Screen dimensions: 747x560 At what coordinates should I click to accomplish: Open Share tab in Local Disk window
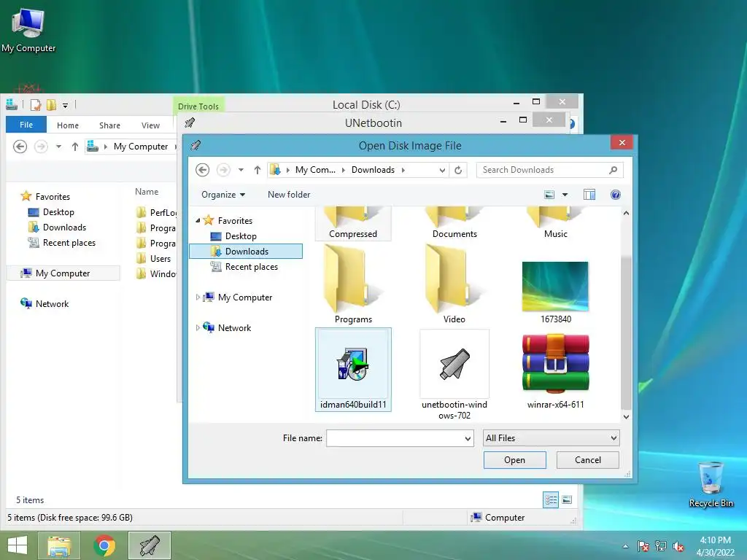(109, 125)
